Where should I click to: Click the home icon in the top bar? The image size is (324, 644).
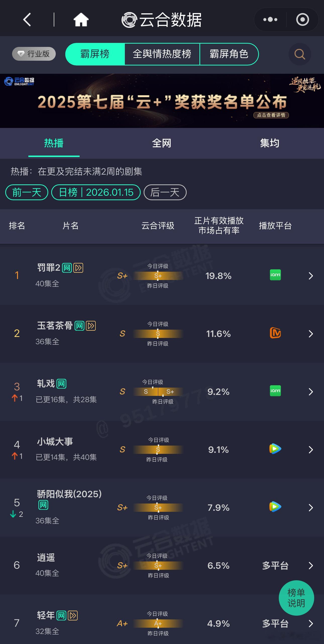(81, 19)
